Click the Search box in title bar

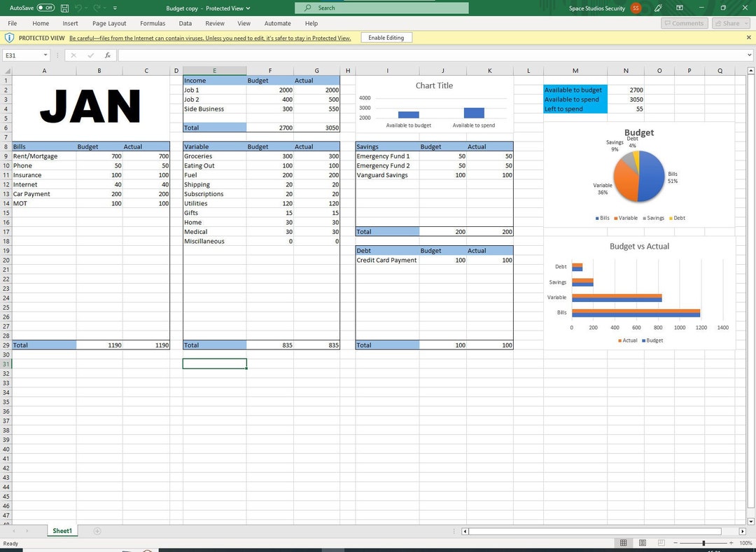click(381, 8)
